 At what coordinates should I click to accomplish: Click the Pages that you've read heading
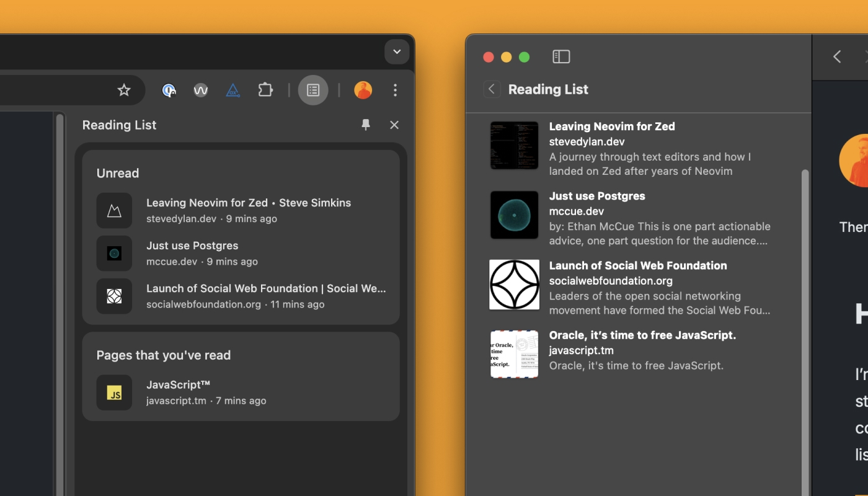[x=164, y=355]
